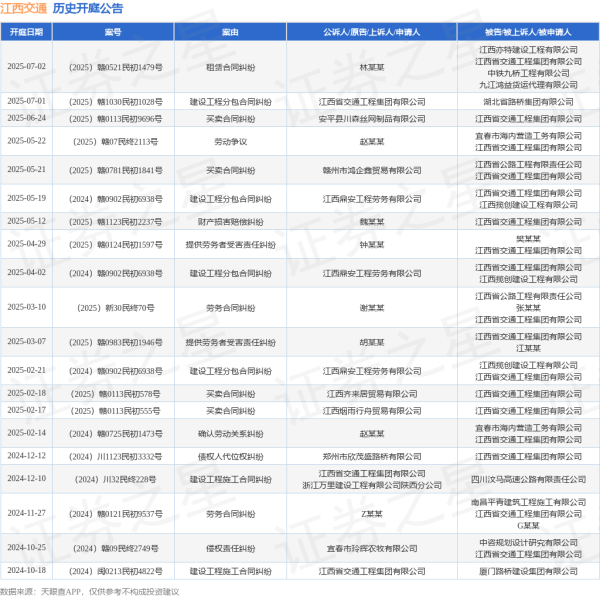Viewport: 600px width, 597px height.
Task: Select date 2024-10-18
Action: pyautogui.click(x=26, y=570)
